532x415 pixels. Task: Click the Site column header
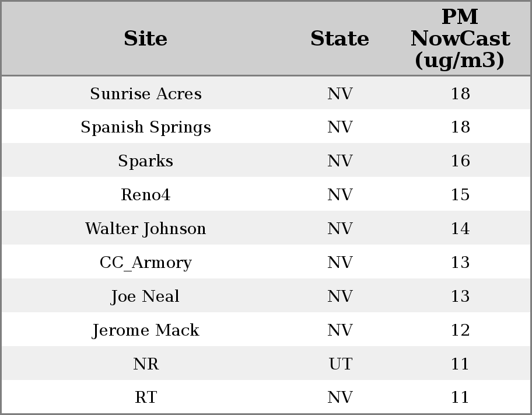click(146, 39)
